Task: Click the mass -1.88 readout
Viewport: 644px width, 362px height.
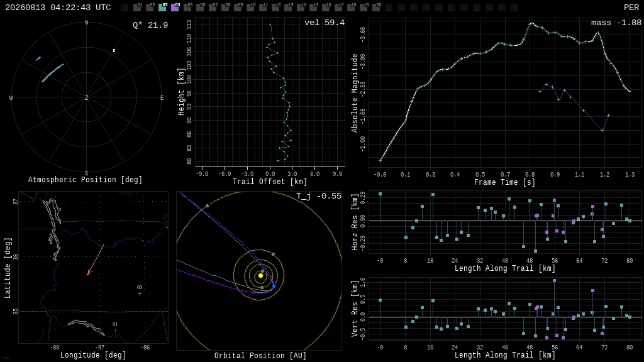Action: (x=616, y=23)
